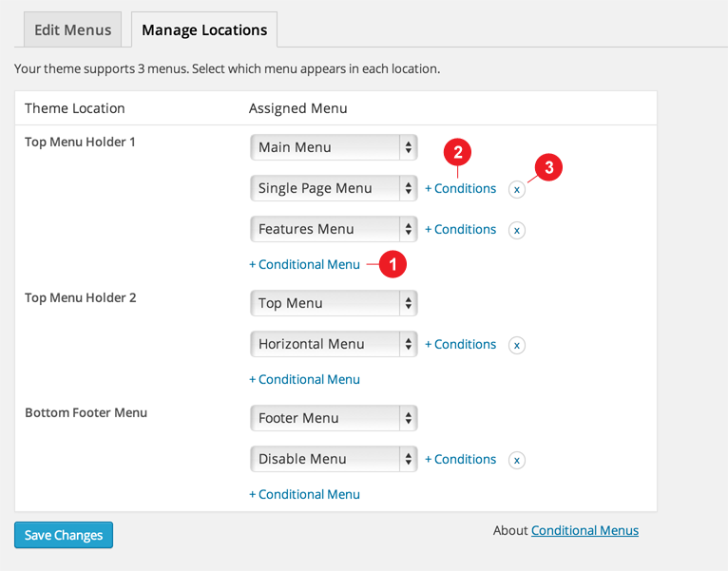Remove the Disable Menu conditional entry
Viewport: 728px width, 571px height.
click(x=517, y=460)
